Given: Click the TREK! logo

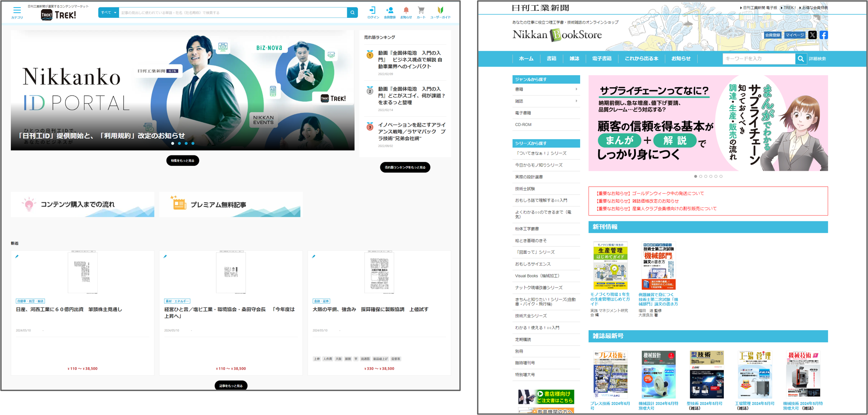Looking at the screenshot, I should pos(59,15).
